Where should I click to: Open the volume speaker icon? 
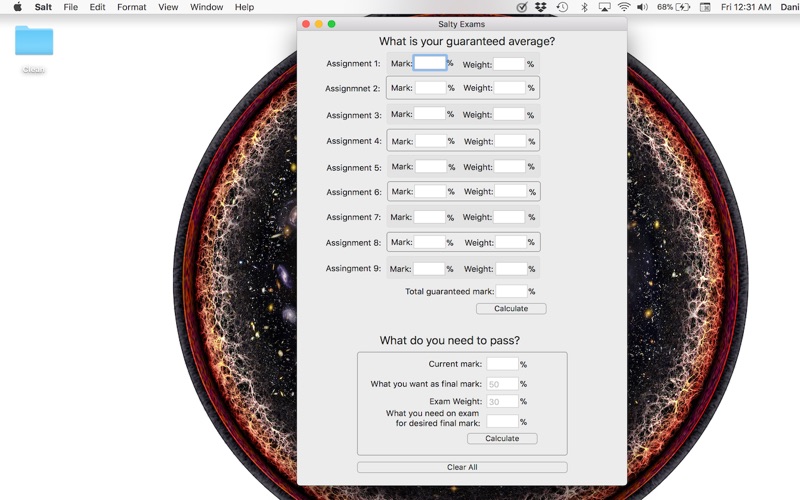(643, 7)
